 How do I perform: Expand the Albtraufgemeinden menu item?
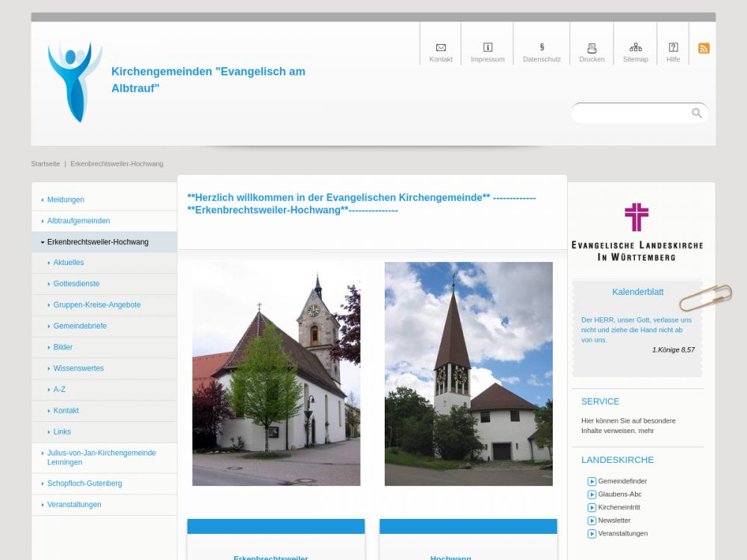pyautogui.click(x=78, y=221)
